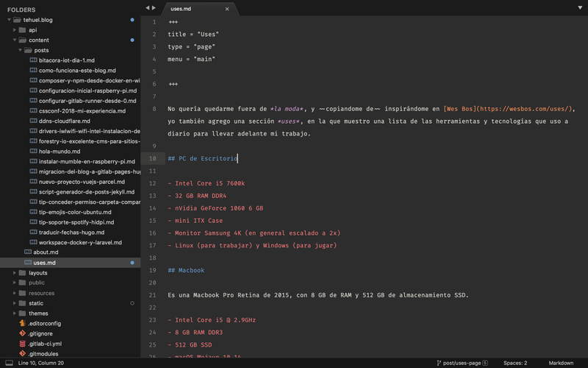
Task: Close the uses.md tab
Action: [227, 9]
